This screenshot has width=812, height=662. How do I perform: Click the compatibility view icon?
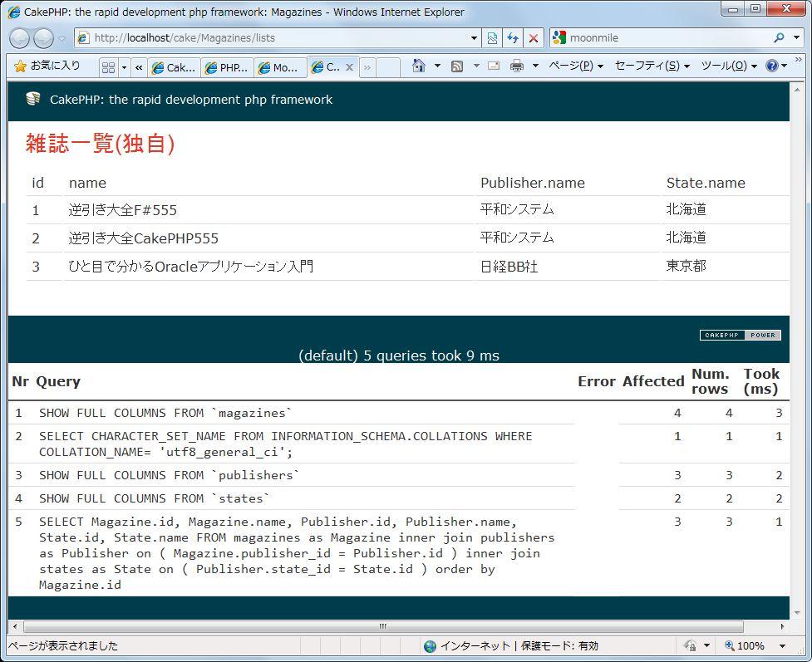coord(493,38)
